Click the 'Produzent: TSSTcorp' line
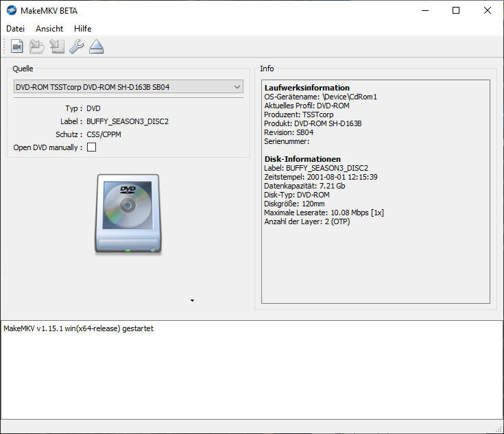 [298, 114]
